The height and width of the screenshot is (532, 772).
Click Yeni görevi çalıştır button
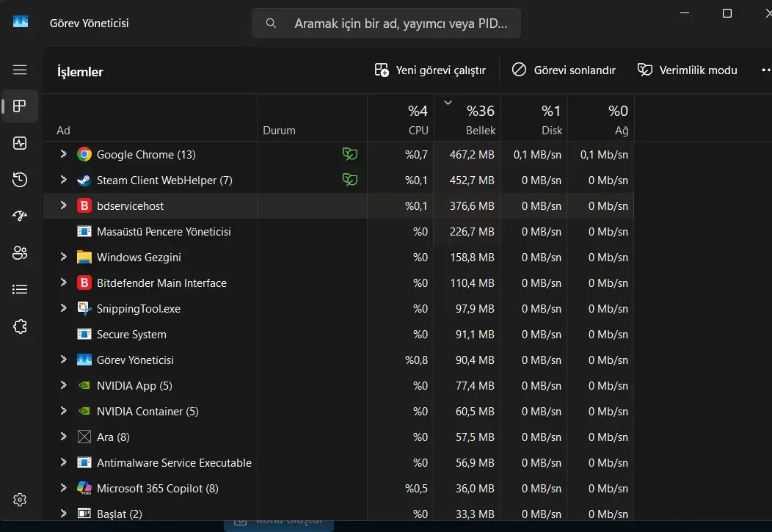[x=430, y=70]
